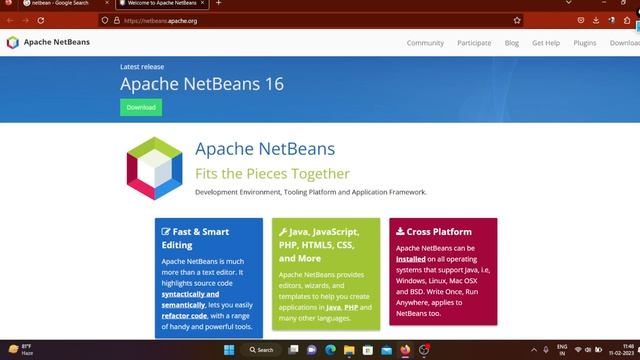
Task: Go forward using browser forward arrow
Action: click(25, 20)
